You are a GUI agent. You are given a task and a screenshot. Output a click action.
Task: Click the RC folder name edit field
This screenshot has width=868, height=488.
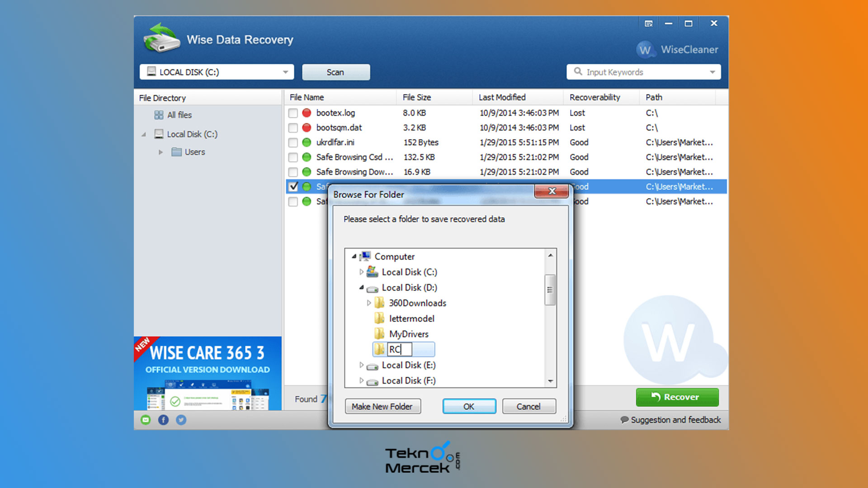click(400, 349)
